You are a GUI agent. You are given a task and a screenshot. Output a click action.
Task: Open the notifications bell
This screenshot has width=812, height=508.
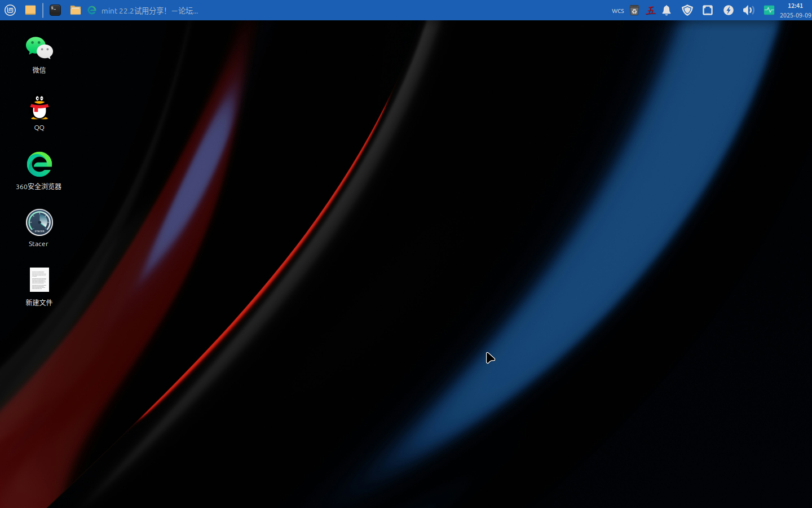[x=667, y=10]
